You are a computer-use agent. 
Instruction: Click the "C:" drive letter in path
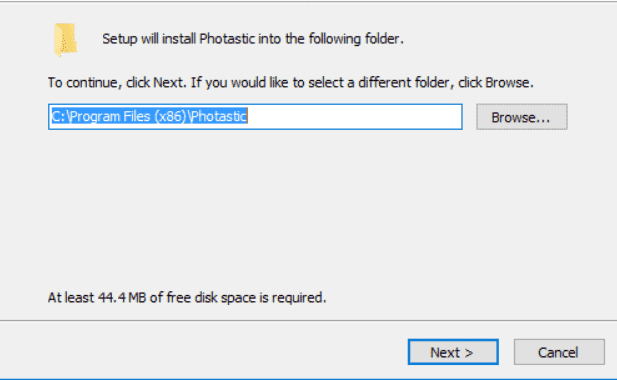(x=59, y=117)
